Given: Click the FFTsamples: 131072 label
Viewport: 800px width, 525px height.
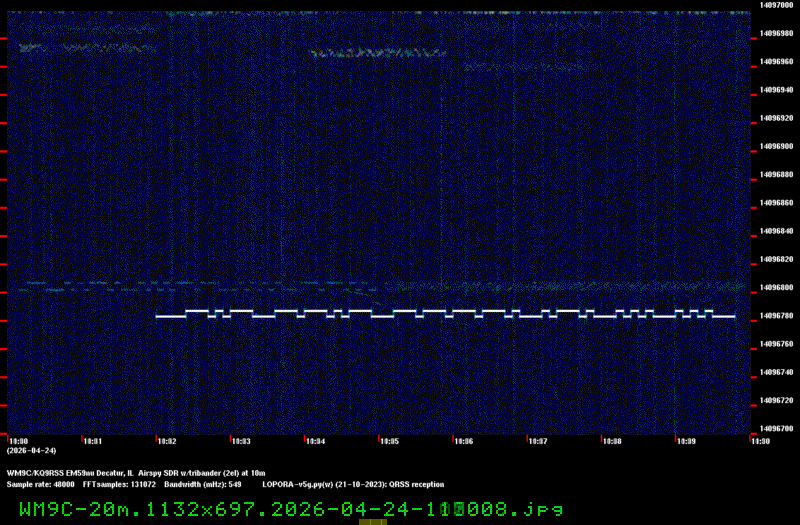Looking at the screenshot, I should (x=115, y=484).
